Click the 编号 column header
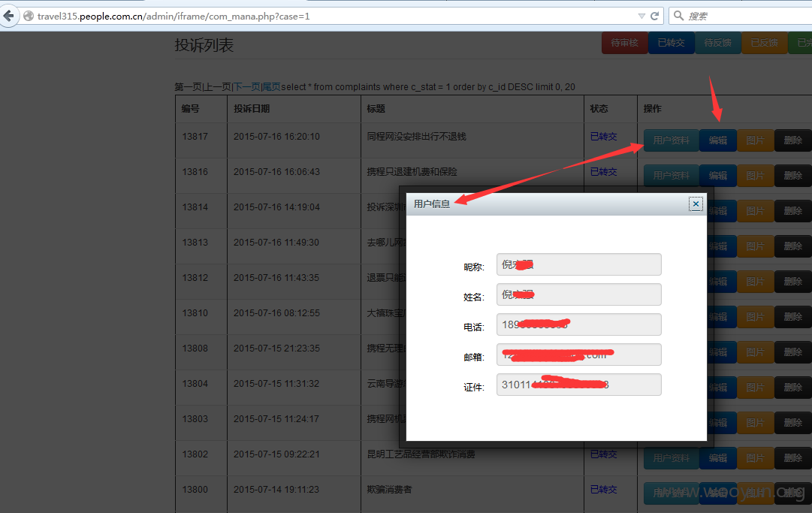812x513 pixels. (191, 109)
